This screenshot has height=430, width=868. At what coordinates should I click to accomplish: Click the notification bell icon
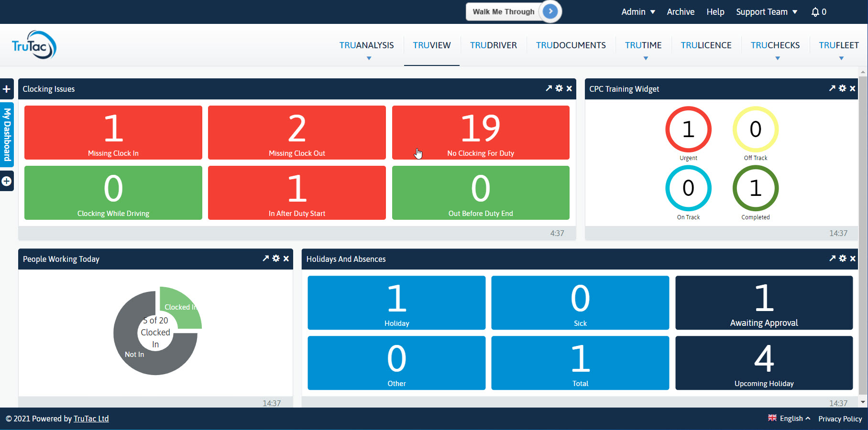815,12
